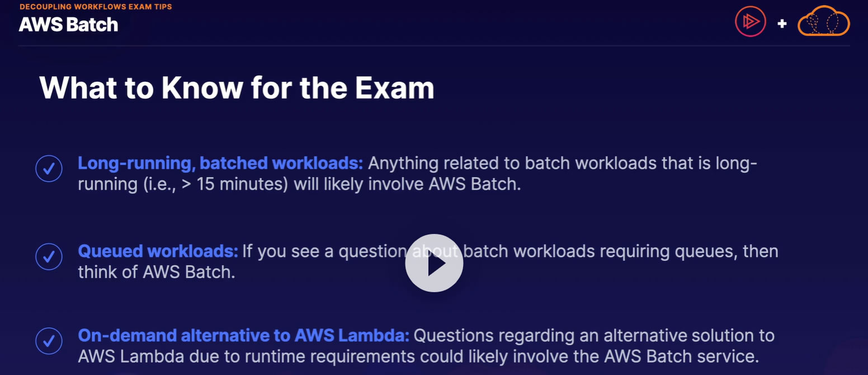Click checkmark icon beside On-demand alternative to AWS Lambda
Screen dimensions: 868x375
49,340
